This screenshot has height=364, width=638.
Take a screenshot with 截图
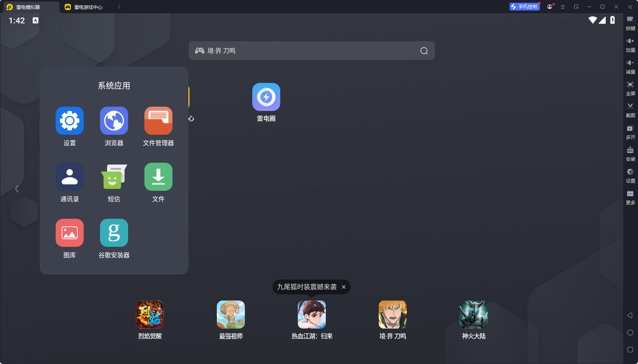[630, 110]
